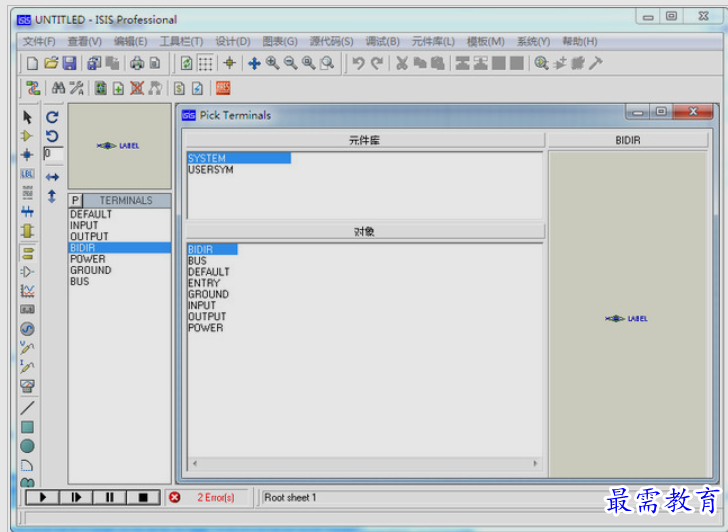
Task: Click the BIDIR terminal preview symbol
Action: pos(626,318)
